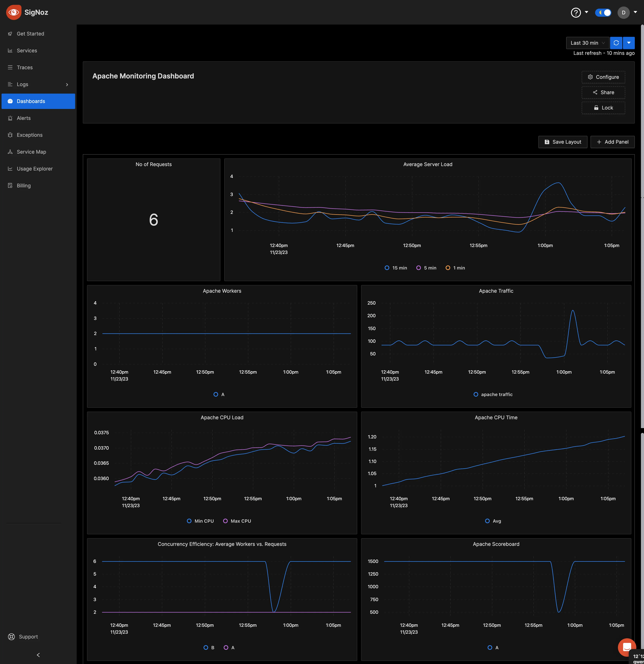The width and height of the screenshot is (644, 664).
Task: Open the No of Requests panel title
Action: pos(154,165)
